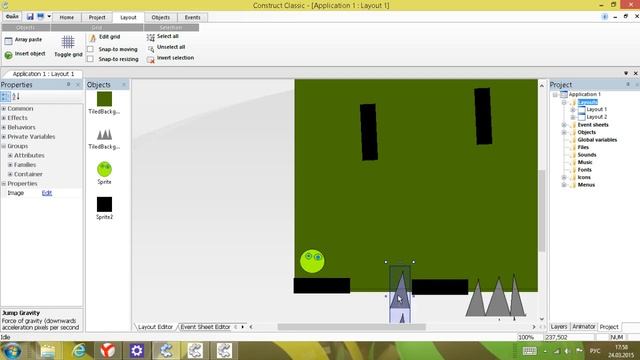Enable Snap to resizing checkbox

point(91,59)
